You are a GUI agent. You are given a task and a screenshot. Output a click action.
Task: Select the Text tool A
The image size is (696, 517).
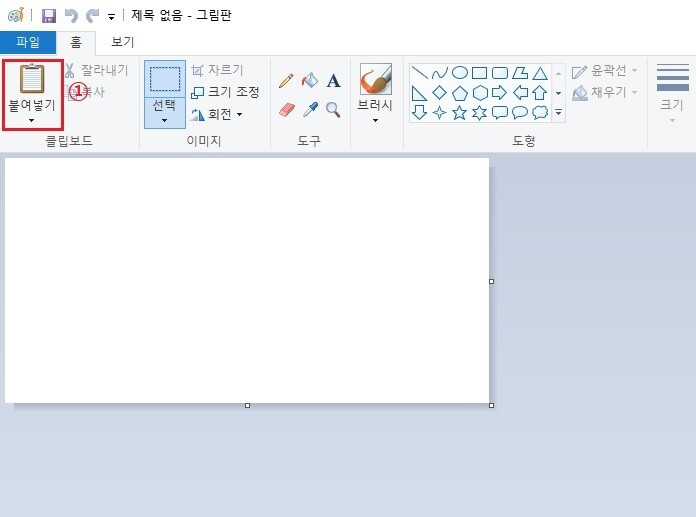coord(333,81)
